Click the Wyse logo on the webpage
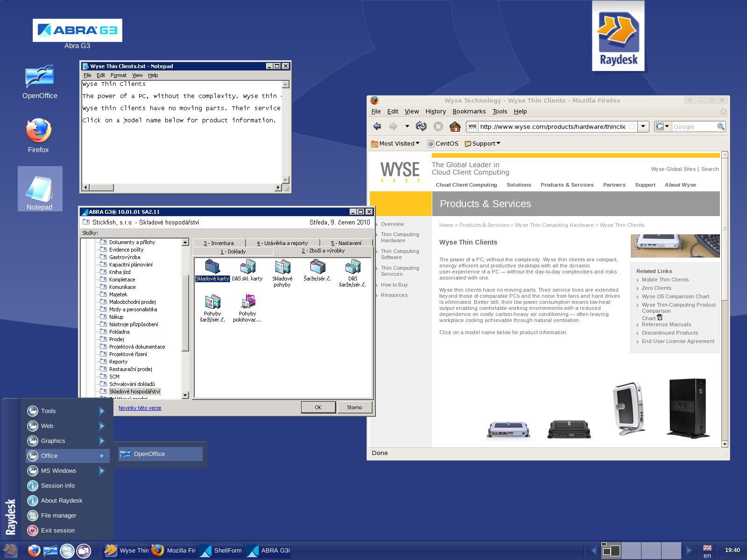This screenshot has width=747, height=560. point(400,171)
